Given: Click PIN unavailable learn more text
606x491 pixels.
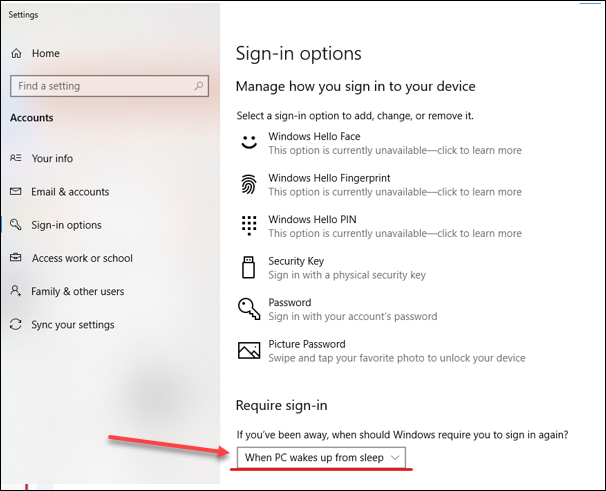Looking at the screenshot, I should point(395,233).
